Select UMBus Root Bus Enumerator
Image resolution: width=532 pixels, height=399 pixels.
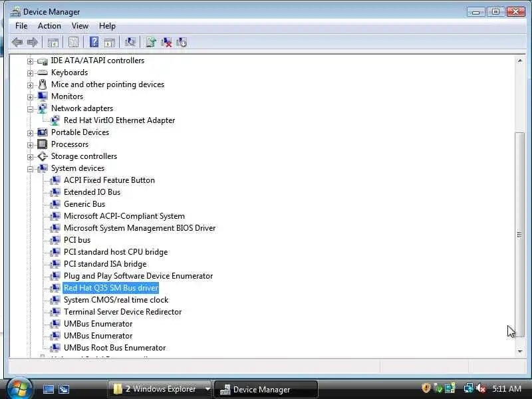pyautogui.click(x=114, y=348)
